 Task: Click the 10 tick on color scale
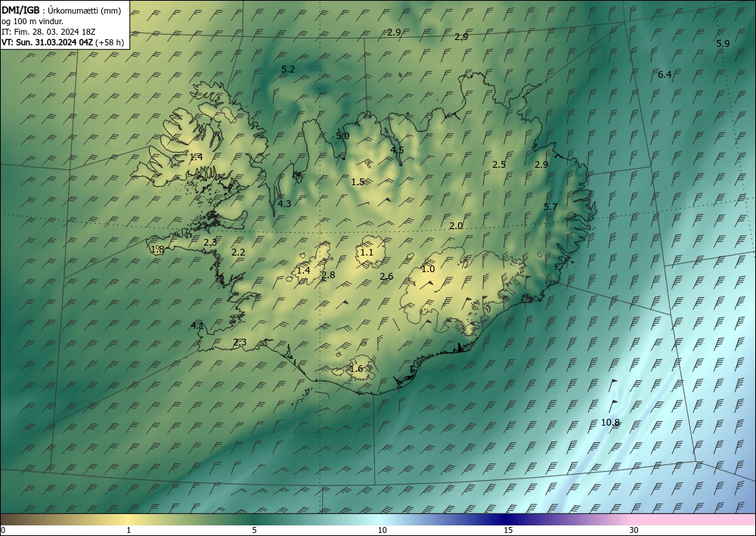point(382,530)
